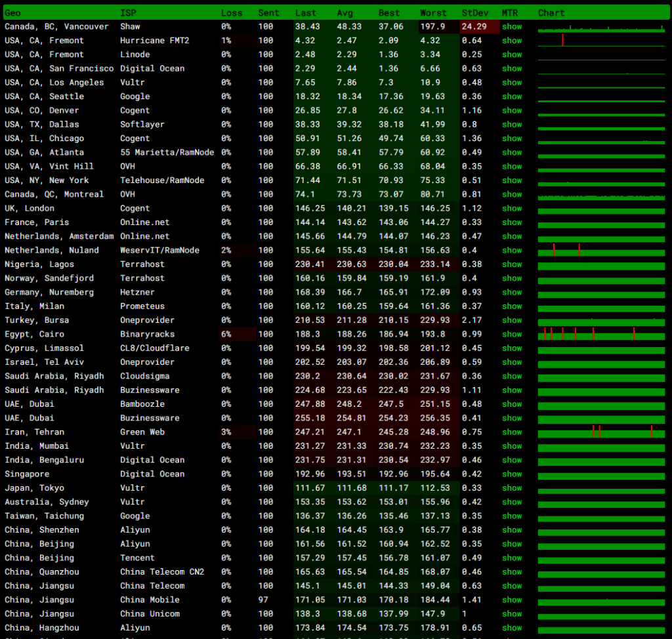The height and width of the screenshot is (639, 672).
Task: Click the Chart column header
Action: [551, 13]
